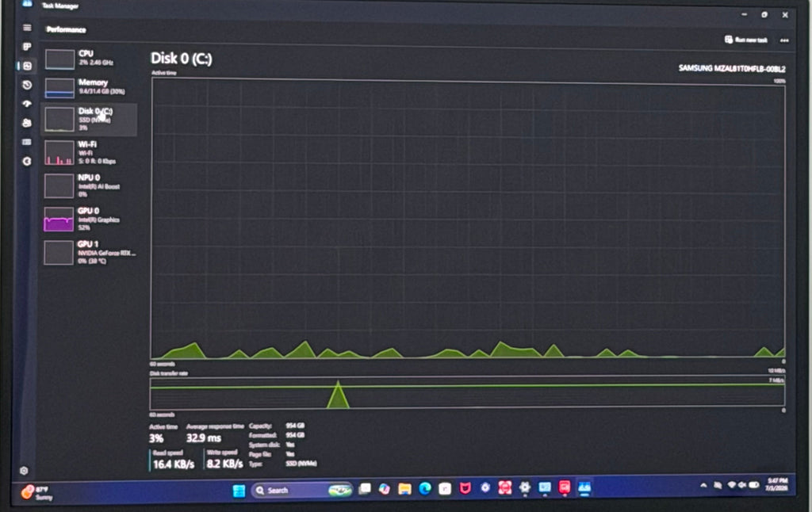Click the Task Manager taskbar icon
The height and width of the screenshot is (512, 812).
(x=584, y=487)
